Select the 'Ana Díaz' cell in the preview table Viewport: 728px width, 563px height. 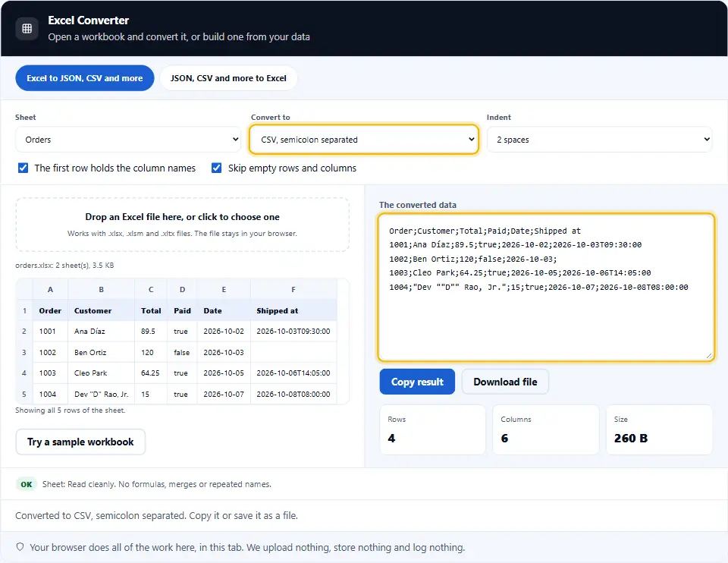[x=101, y=332]
